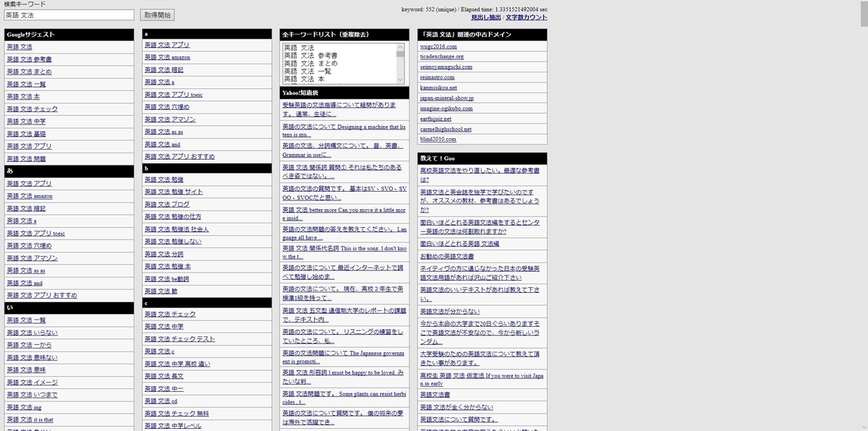
Task: Open the 英語 文法 中一 link
Action: 164,389
